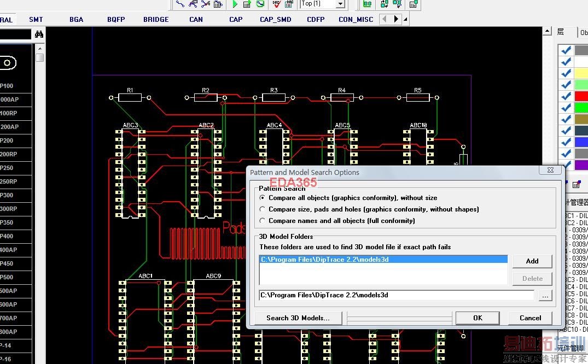The width and height of the screenshot is (588, 364).
Task: Select 'Compare size, pads and holes' option
Action: pyautogui.click(x=263, y=209)
